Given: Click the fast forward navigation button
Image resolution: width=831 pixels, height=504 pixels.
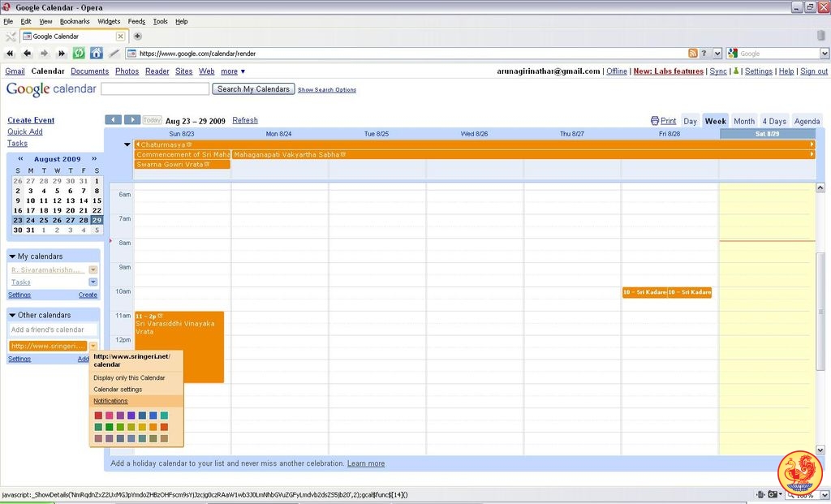Looking at the screenshot, I should [x=62, y=53].
